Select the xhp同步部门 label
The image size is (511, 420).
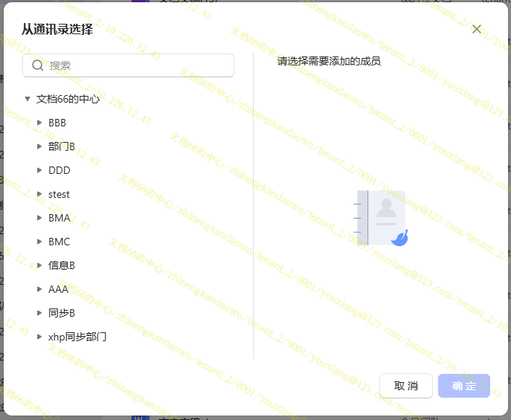(x=77, y=337)
